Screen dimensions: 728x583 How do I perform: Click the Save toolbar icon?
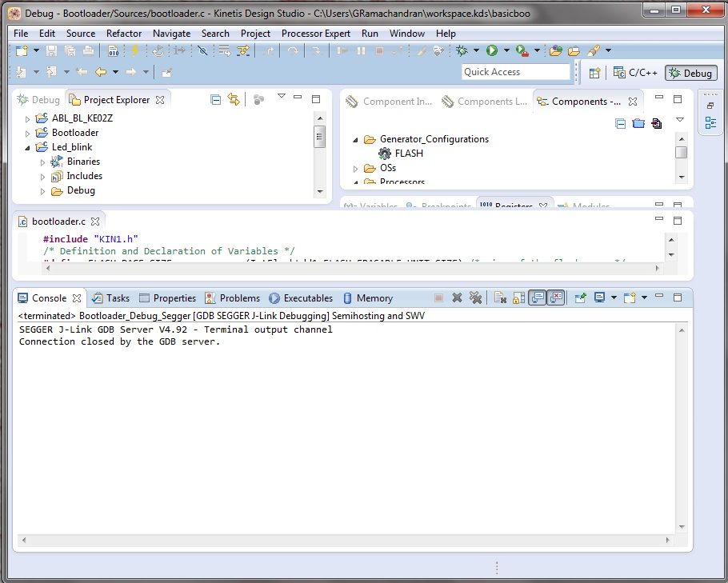point(51,50)
